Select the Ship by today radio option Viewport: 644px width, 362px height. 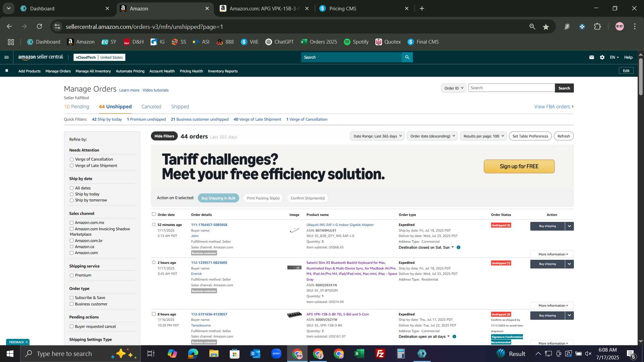pyautogui.click(x=71, y=194)
